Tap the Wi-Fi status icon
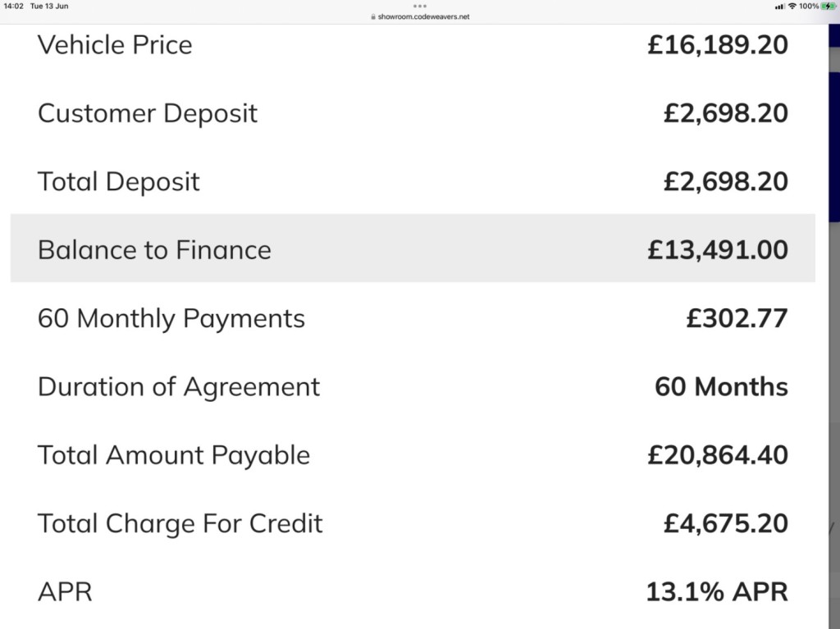 point(792,6)
